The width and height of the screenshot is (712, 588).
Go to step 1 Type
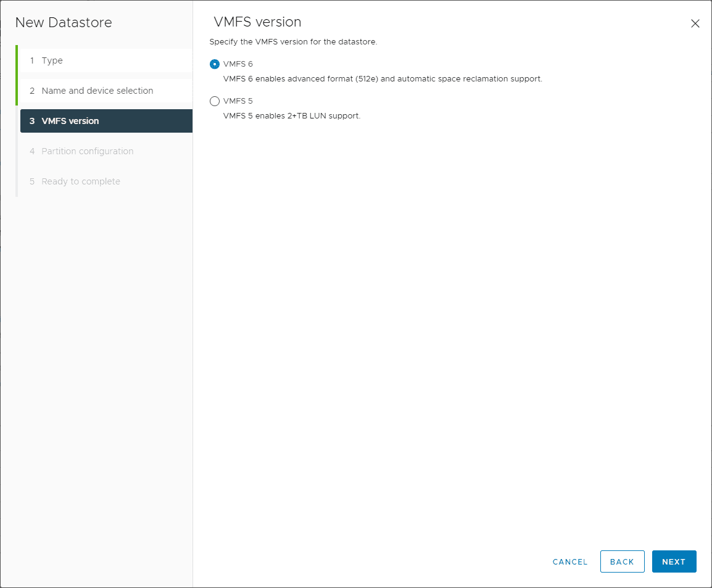52,60
